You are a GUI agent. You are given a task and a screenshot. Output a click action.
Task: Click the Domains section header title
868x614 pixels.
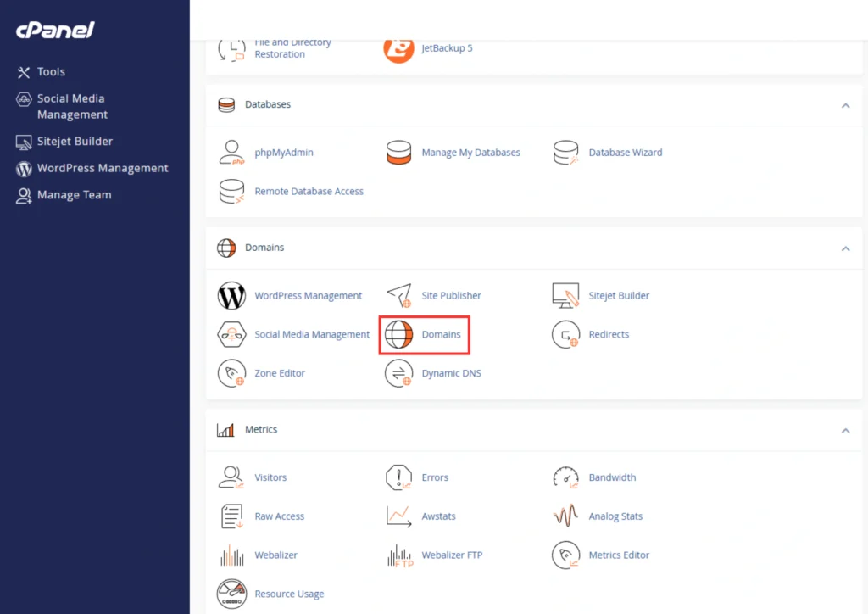point(264,248)
